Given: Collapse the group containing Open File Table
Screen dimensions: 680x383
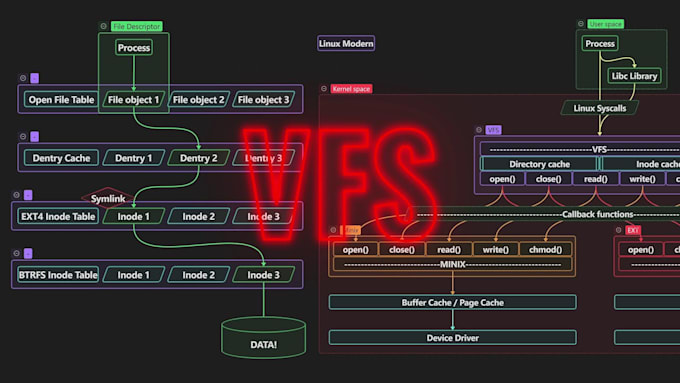Looking at the screenshot, I should [23, 78].
